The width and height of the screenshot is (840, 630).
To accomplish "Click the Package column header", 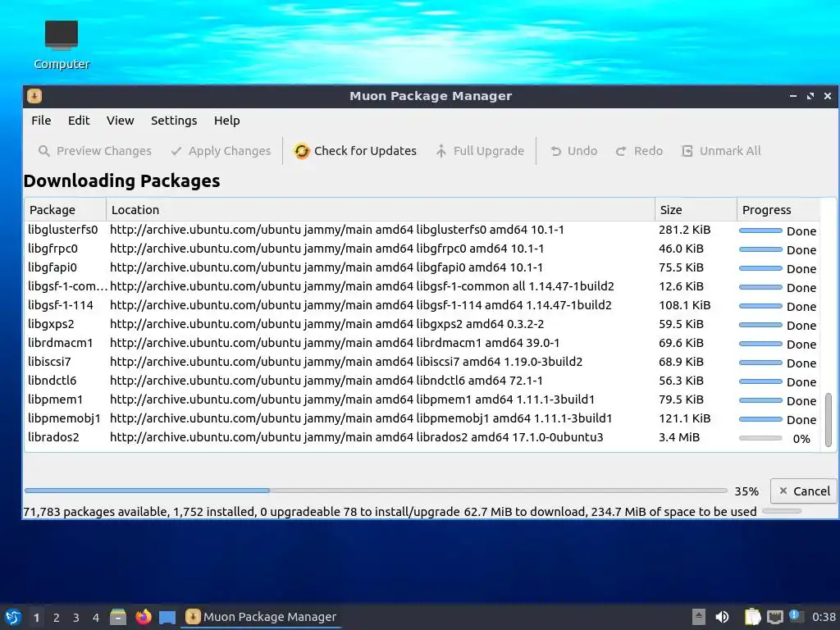I will pyautogui.click(x=66, y=210).
